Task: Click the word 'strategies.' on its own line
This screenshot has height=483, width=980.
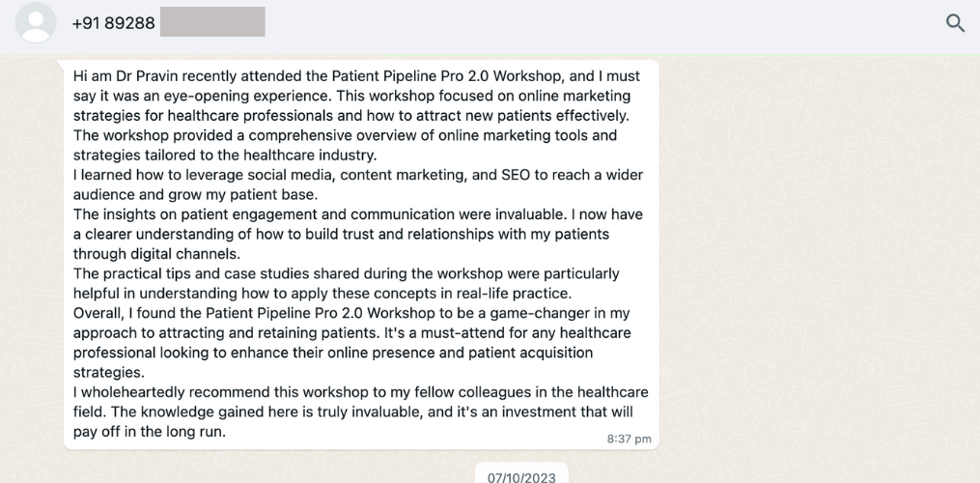Action: coord(109,372)
